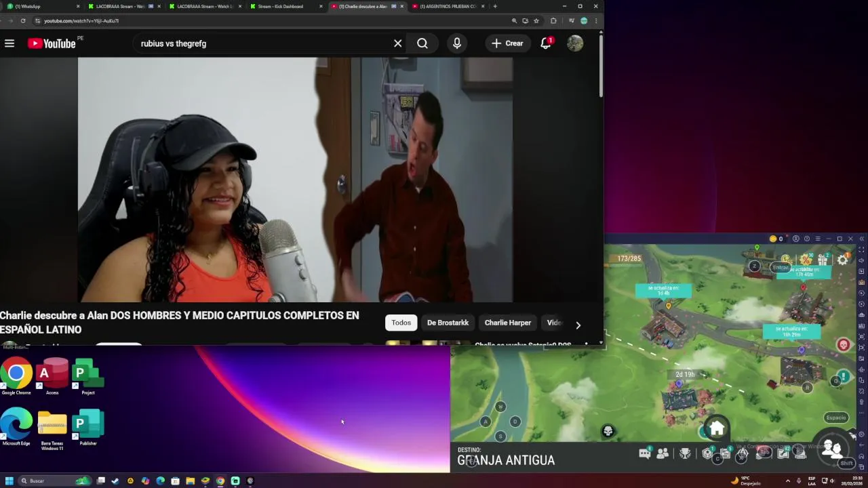Reload the page in Chrome
This screenshot has width=868, height=488.
23,21
